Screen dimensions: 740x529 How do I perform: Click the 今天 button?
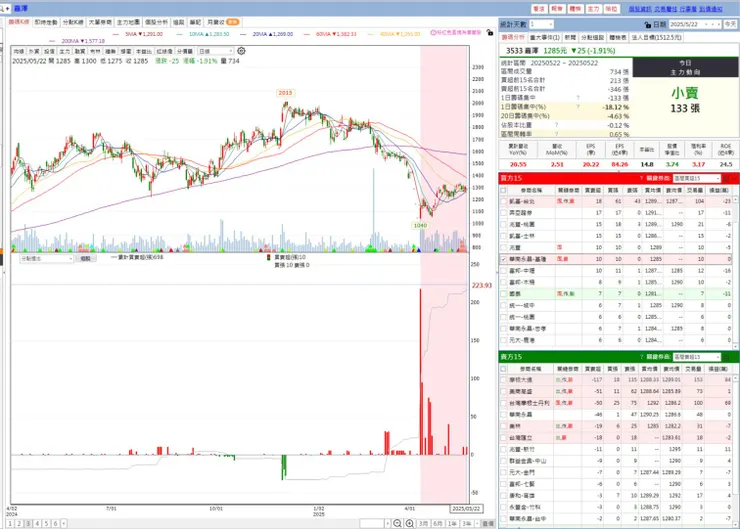pos(731,25)
